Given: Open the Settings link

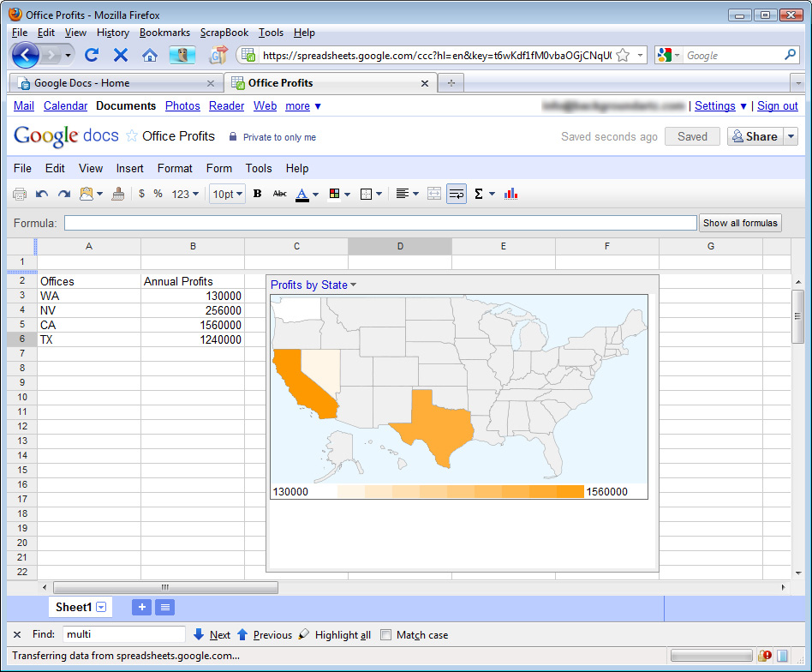Looking at the screenshot, I should [714, 105].
